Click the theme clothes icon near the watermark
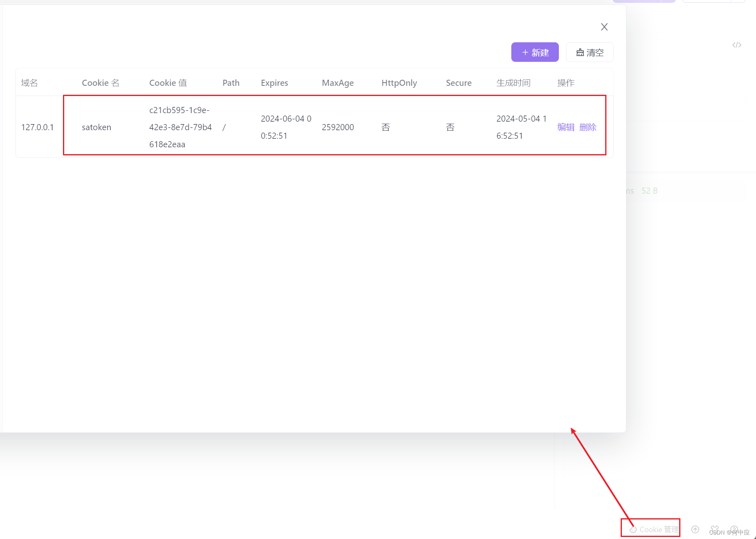Screen dimensions: 756x539 pyautogui.click(x=715, y=528)
